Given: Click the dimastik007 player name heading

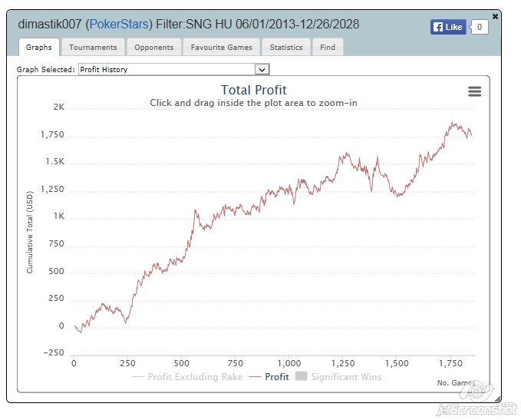Looking at the screenshot, I should pos(50,25).
